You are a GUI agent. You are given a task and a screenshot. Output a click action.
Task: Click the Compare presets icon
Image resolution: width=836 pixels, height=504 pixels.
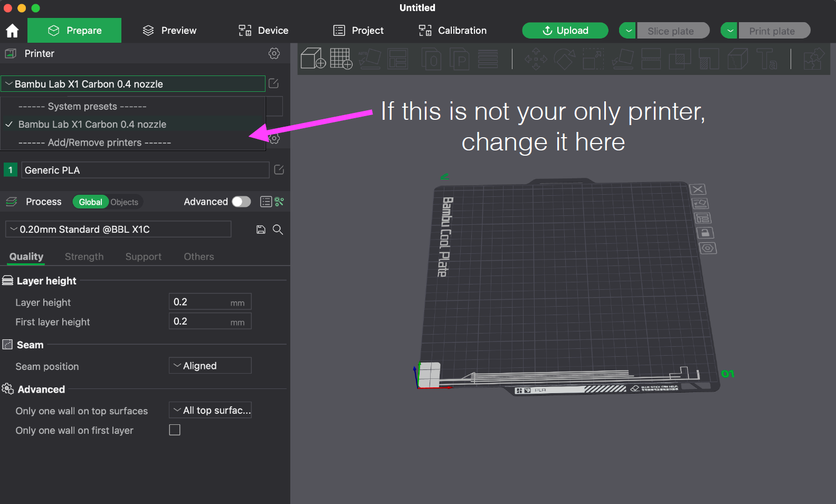pos(279,202)
